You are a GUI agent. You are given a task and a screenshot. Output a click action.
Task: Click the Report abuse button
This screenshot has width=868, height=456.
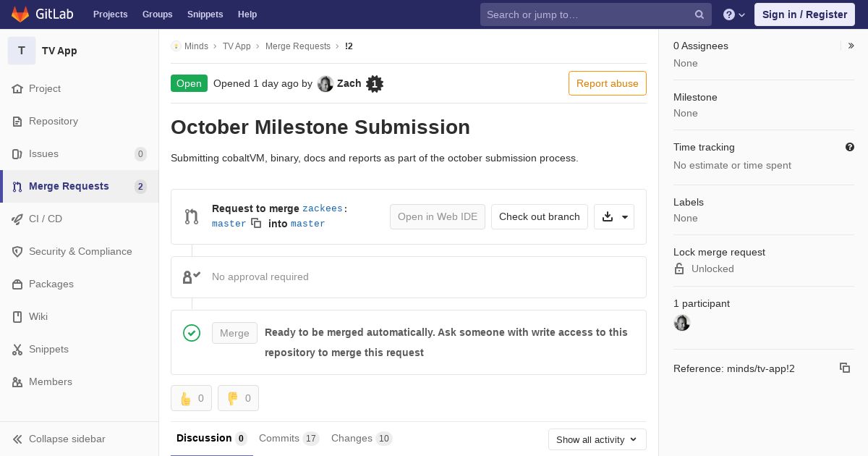[607, 83]
